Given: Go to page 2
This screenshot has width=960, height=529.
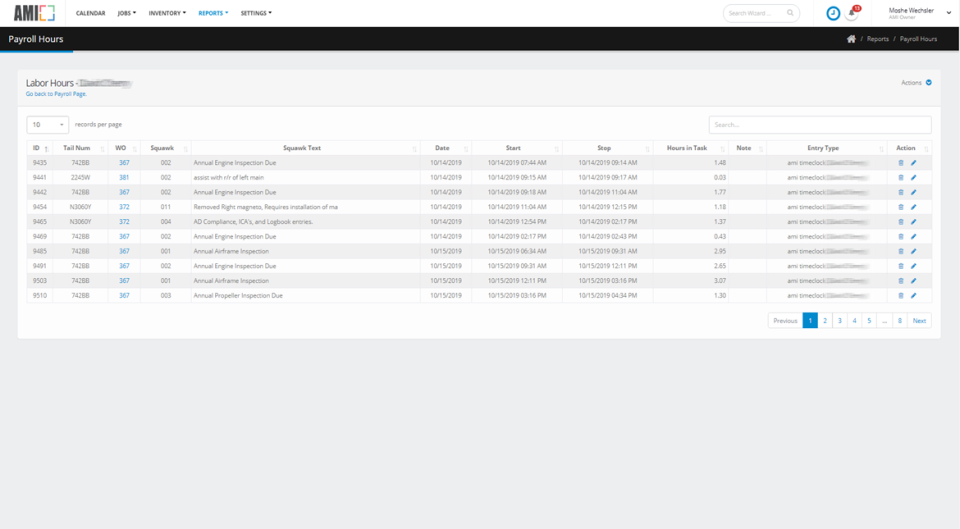Looking at the screenshot, I should tap(825, 321).
